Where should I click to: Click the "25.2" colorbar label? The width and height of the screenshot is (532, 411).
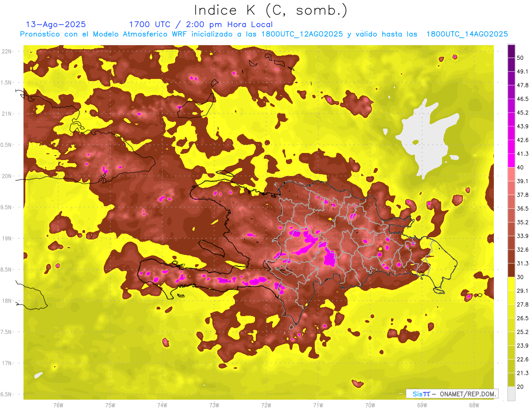coord(522,332)
